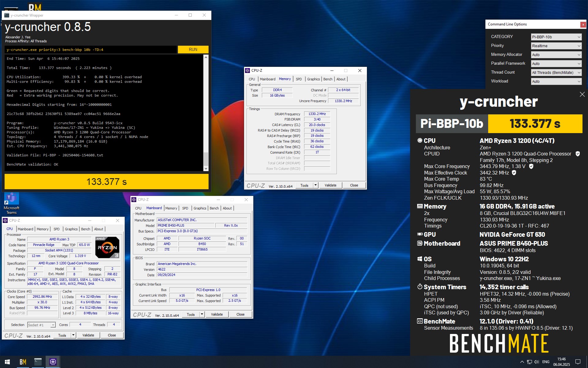588x368 pixels.
Task: Click scrollbar down arrow in y-cruncher console
Action: coord(206,168)
